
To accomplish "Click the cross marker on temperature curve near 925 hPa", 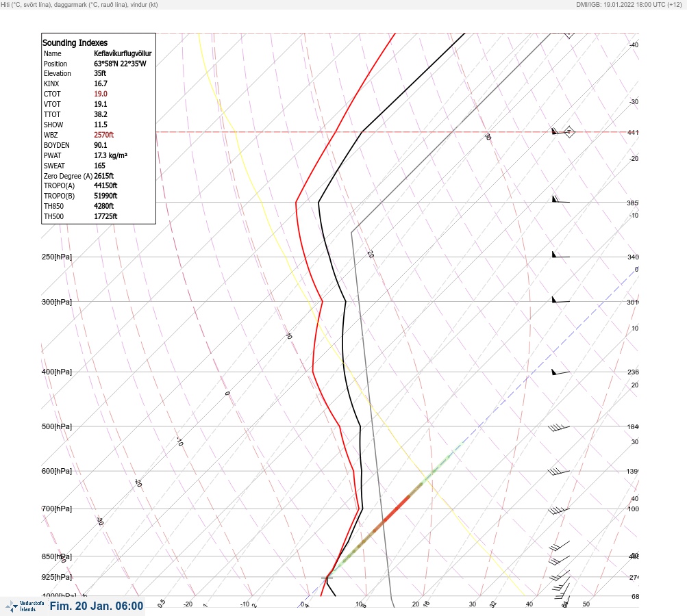I will (327, 578).
